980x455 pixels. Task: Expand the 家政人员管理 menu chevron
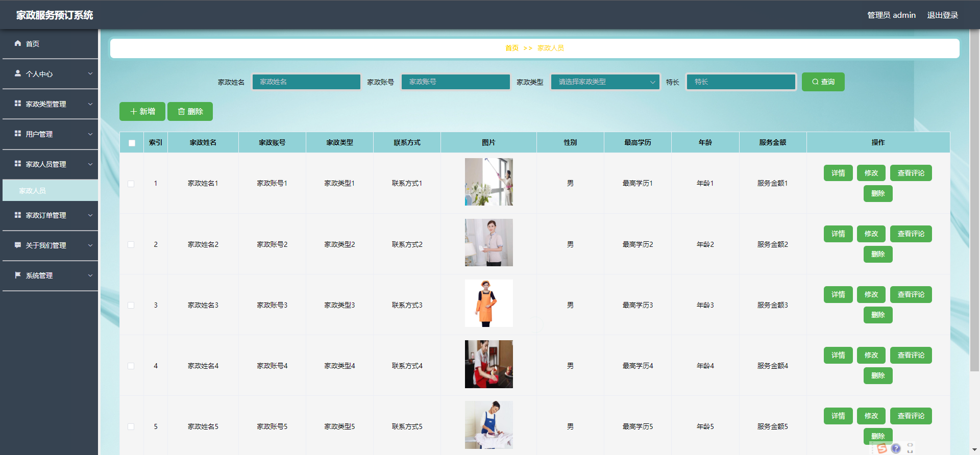tap(90, 164)
